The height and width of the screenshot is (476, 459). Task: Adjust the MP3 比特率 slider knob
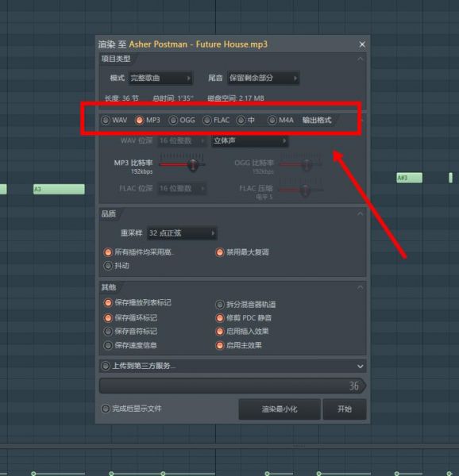click(x=193, y=165)
